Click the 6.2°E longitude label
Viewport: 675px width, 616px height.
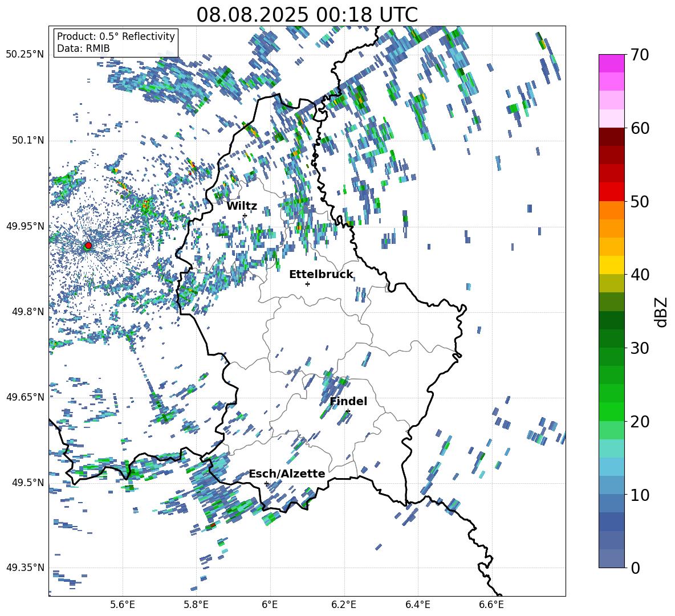point(344,605)
